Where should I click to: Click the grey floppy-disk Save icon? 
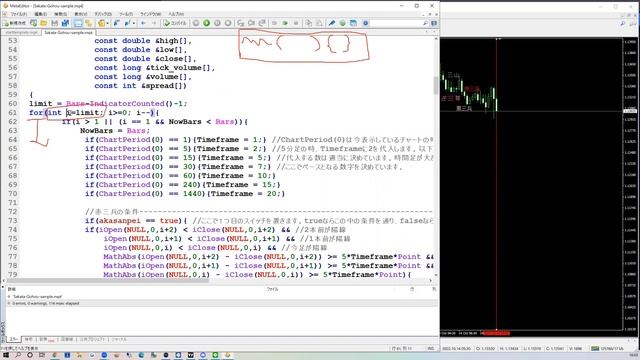54,23
